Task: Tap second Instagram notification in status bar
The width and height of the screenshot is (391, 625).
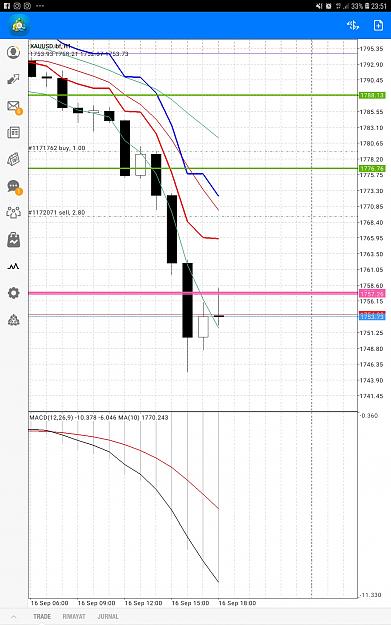Action: tap(28, 6)
